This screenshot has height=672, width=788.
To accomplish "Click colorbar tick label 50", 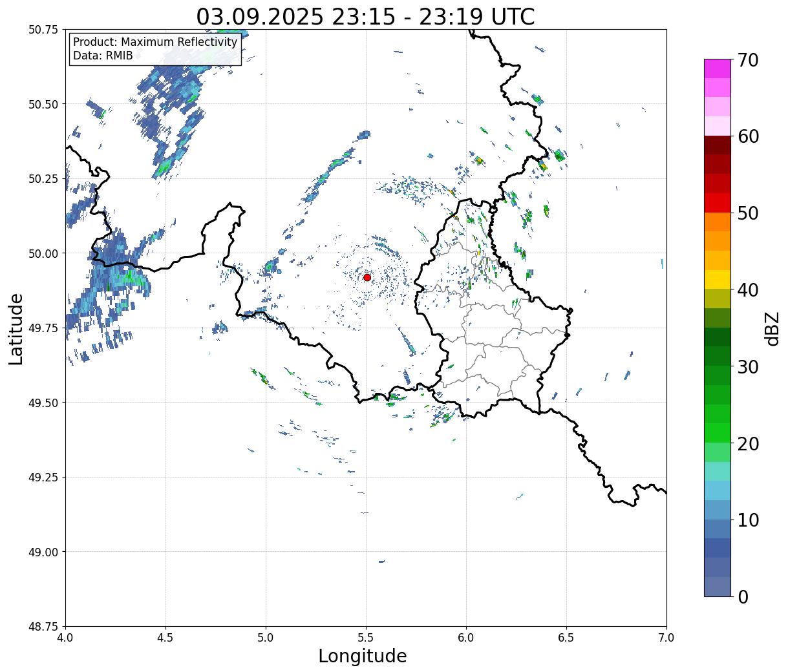I will (748, 213).
